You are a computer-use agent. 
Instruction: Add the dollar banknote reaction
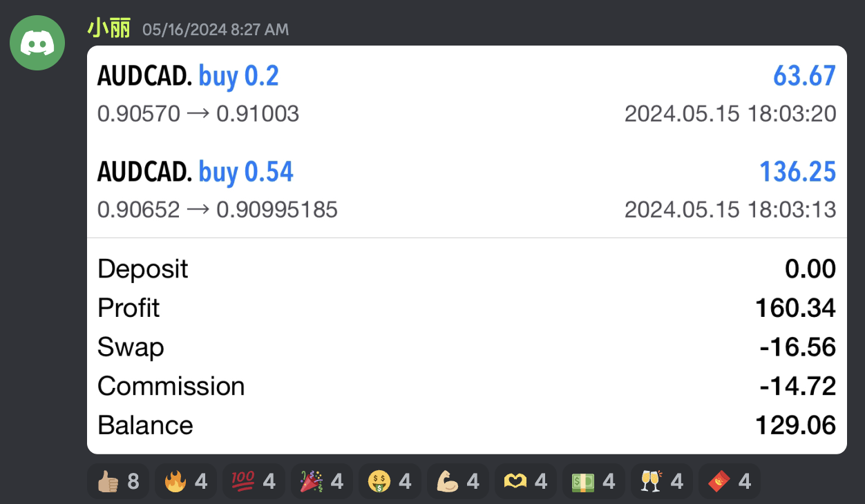coord(593,481)
